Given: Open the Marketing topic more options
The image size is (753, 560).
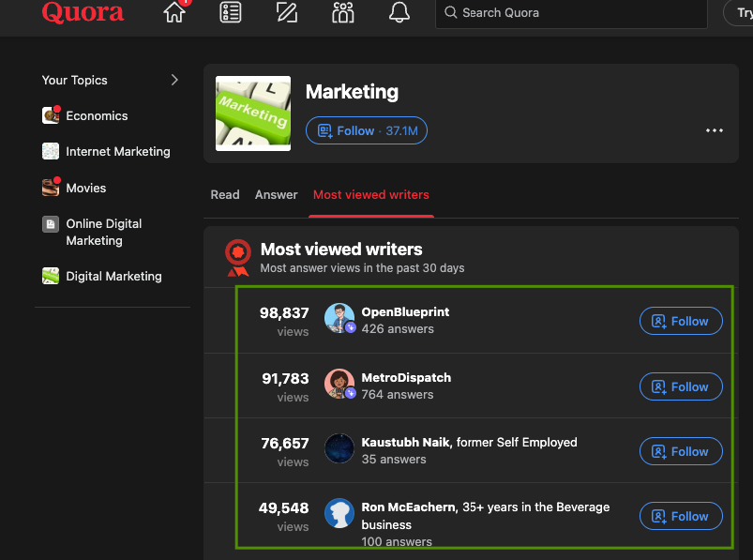Looking at the screenshot, I should point(715,130).
